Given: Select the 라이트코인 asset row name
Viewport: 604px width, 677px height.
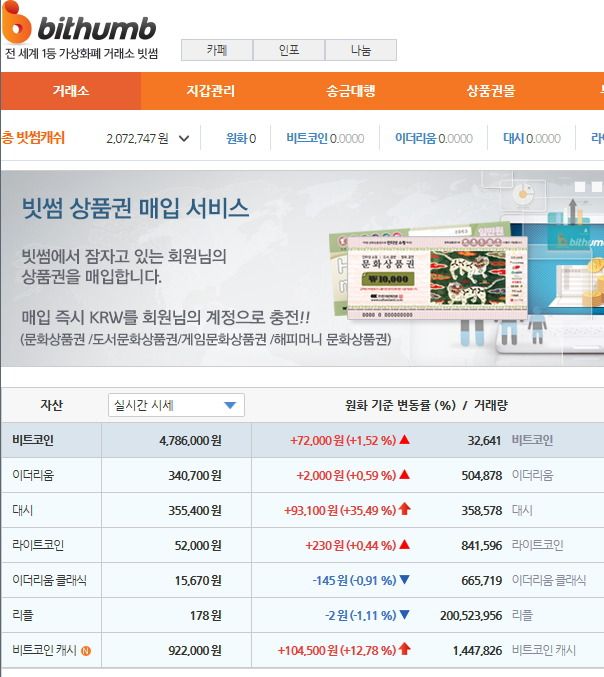Looking at the screenshot, I should point(38,545).
